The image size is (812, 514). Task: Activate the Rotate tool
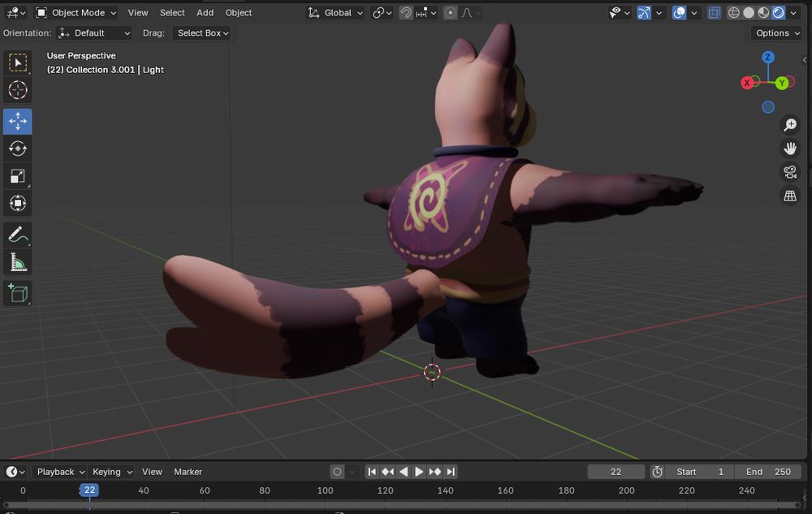pyautogui.click(x=18, y=149)
